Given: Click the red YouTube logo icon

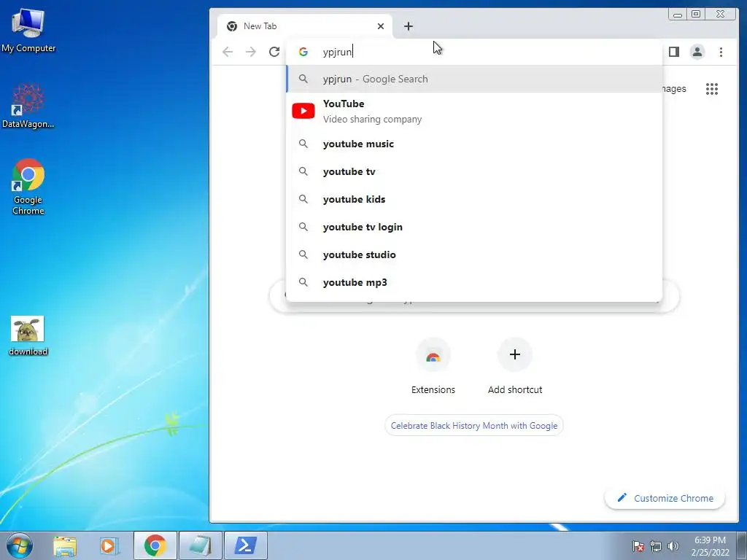Looking at the screenshot, I should [303, 111].
